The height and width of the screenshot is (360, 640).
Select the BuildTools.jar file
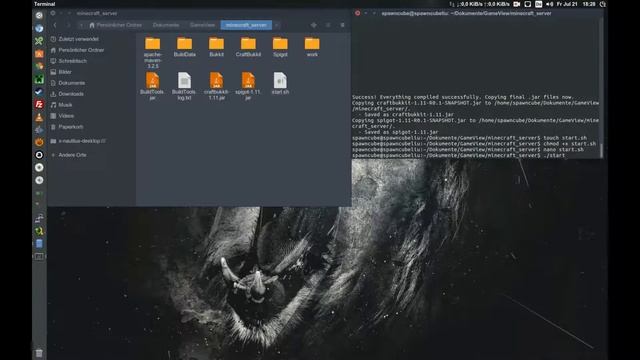click(152, 86)
